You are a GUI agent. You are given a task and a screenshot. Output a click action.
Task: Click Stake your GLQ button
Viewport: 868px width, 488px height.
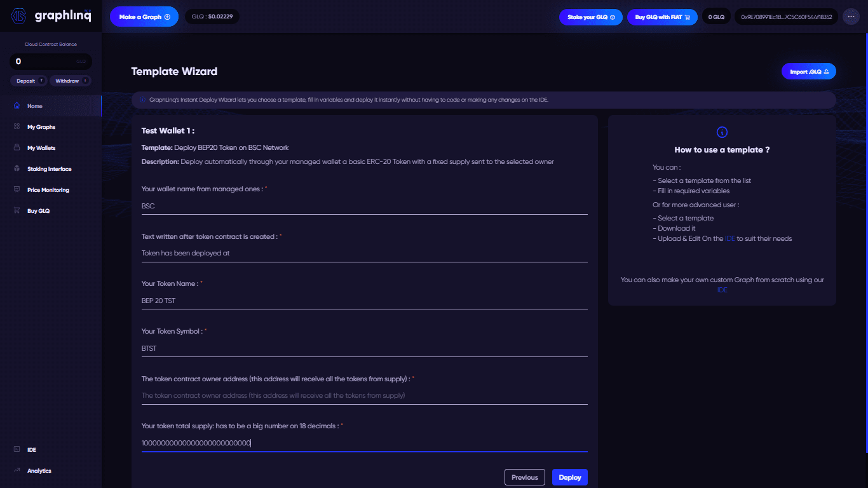click(x=591, y=17)
